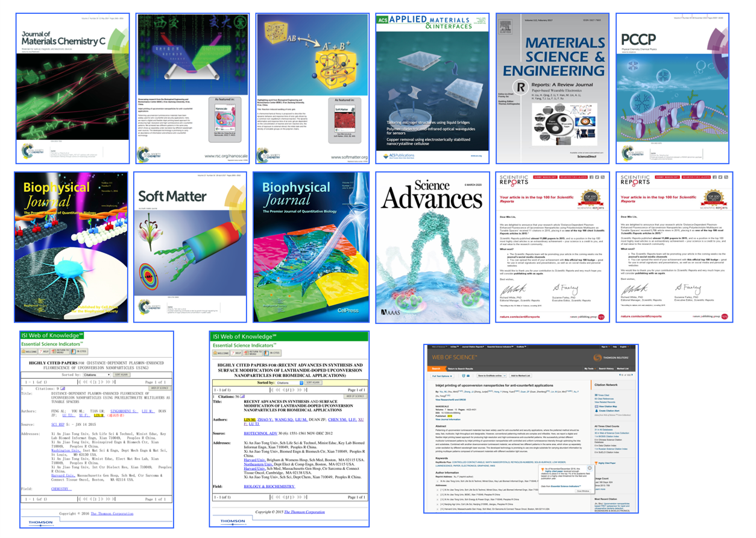This screenshot has width=756, height=538.
Task: Click Twitter icon in right Scientific Reports letter
Action: (x=721, y=177)
